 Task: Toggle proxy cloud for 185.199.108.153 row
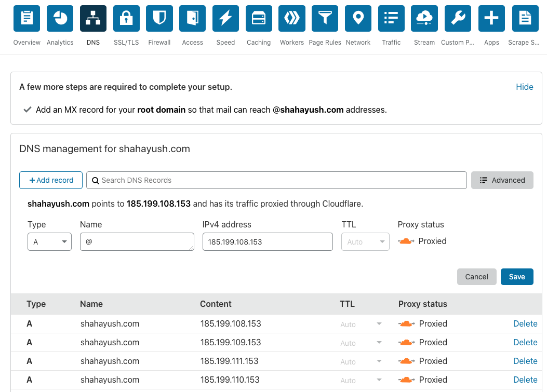pos(406,324)
